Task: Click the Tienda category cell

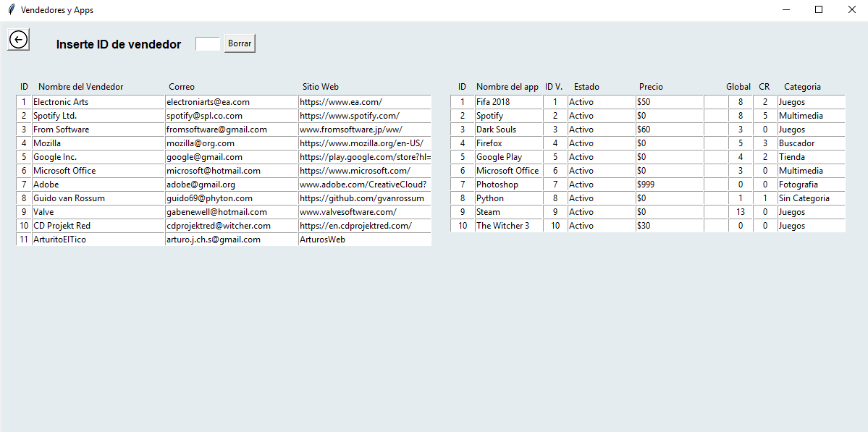Action: 812,157
